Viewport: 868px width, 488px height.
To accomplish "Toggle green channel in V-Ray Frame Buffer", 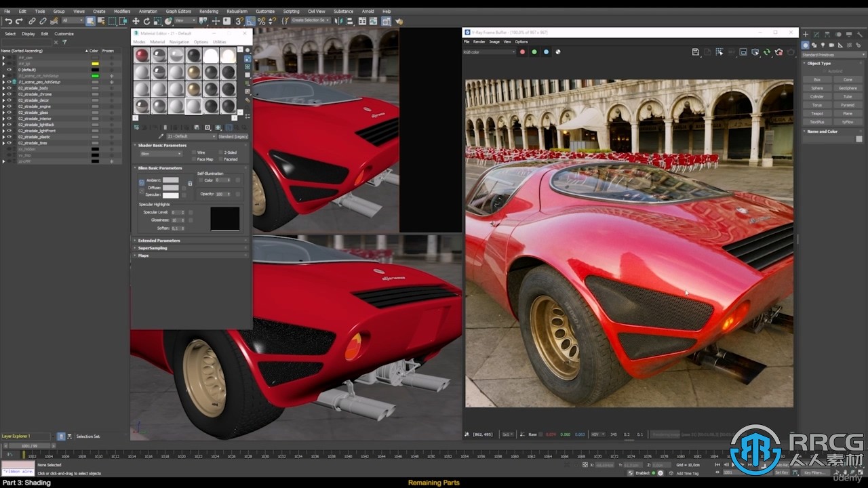I will (x=534, y=52).
